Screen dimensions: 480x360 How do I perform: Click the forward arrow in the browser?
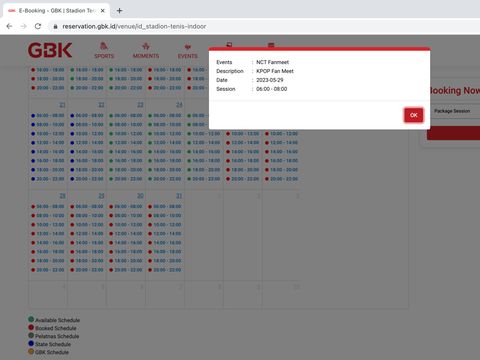point(24,26)
